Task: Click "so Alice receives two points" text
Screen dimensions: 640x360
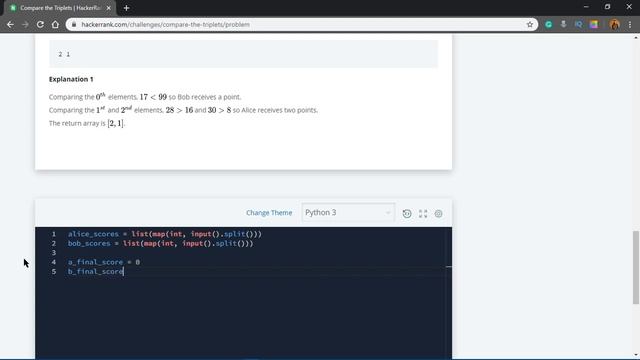Action: 275,110
